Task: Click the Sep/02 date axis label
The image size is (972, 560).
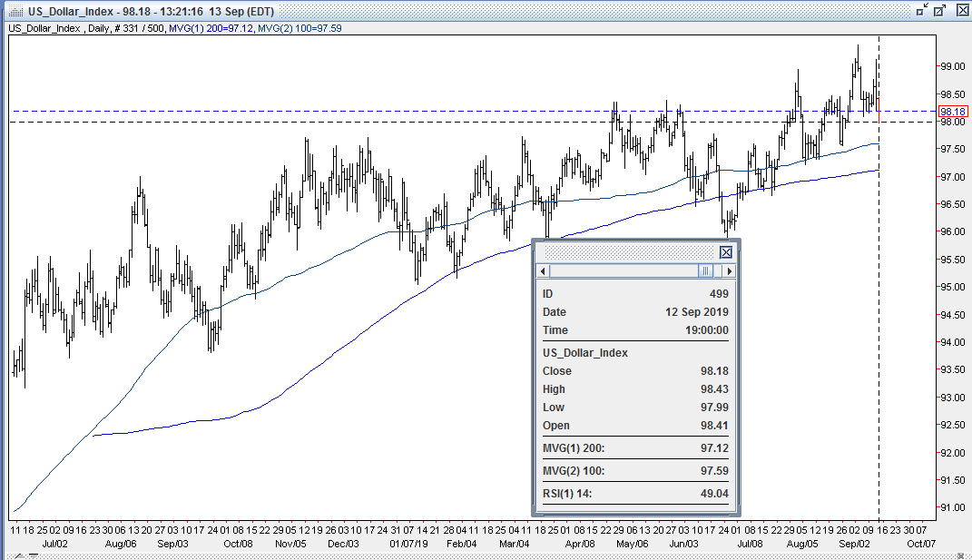Action: [854, 544]
